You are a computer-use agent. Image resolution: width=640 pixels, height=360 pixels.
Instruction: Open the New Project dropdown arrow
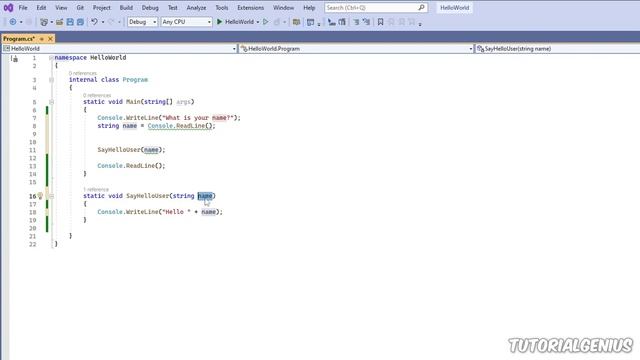(x=51, y=22)
